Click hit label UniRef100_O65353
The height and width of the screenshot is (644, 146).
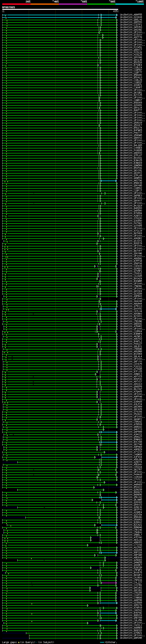click(131, 27)
